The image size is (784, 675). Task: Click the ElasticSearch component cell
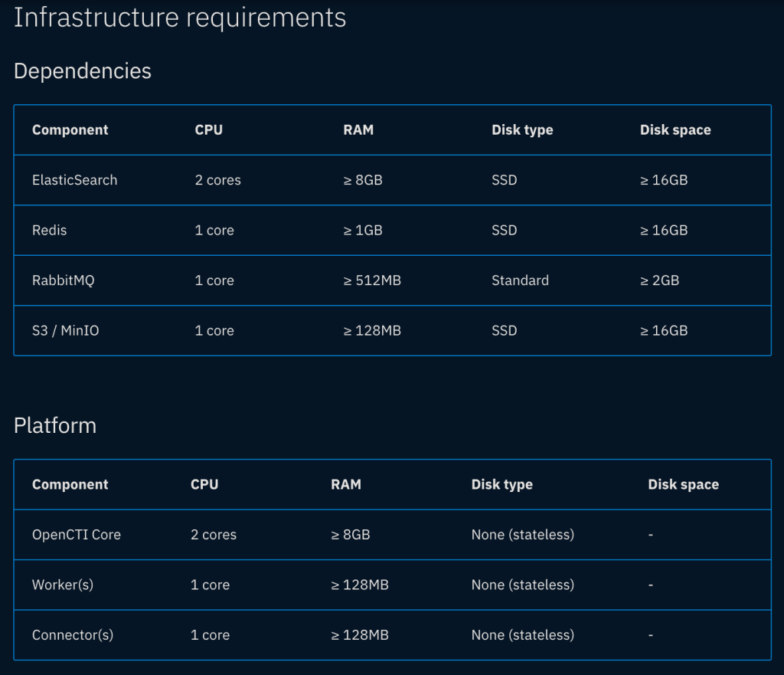(x=74, y=180)
